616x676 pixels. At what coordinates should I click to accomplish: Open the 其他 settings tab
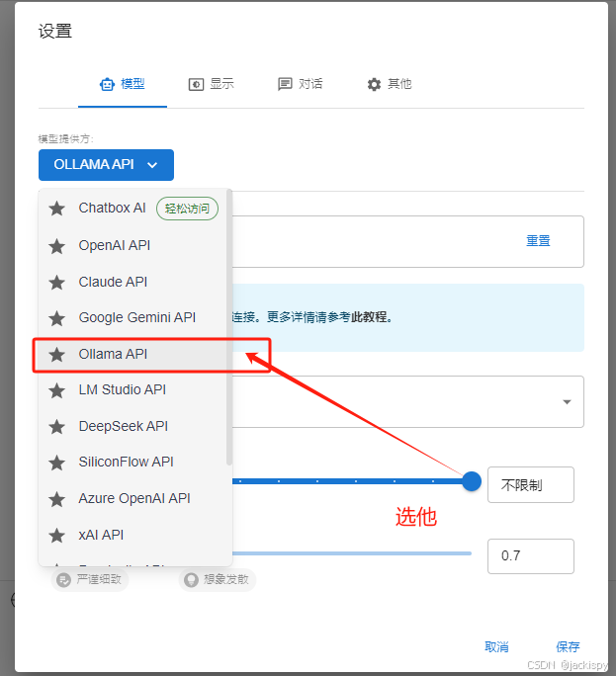click(x=390, y=85)
